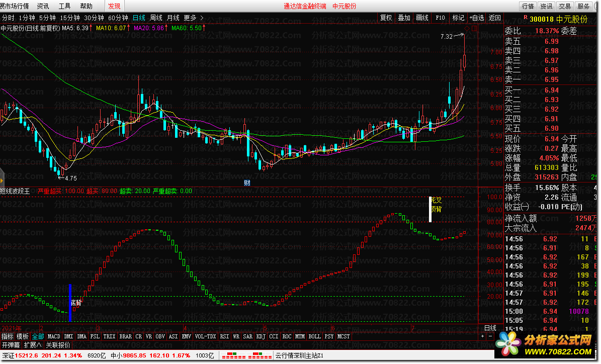Switch indicator to FSL
This screenshot has height=364, width=601.
coord(95,336)
